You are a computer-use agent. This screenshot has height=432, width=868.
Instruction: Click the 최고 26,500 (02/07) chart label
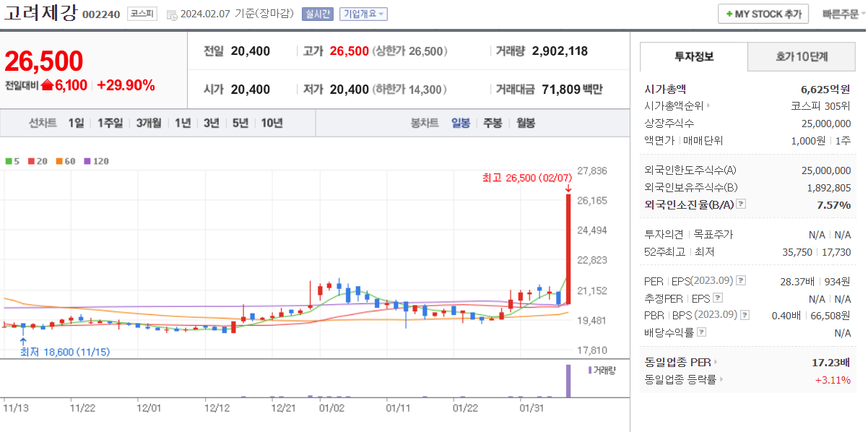[x=527, y=178]
